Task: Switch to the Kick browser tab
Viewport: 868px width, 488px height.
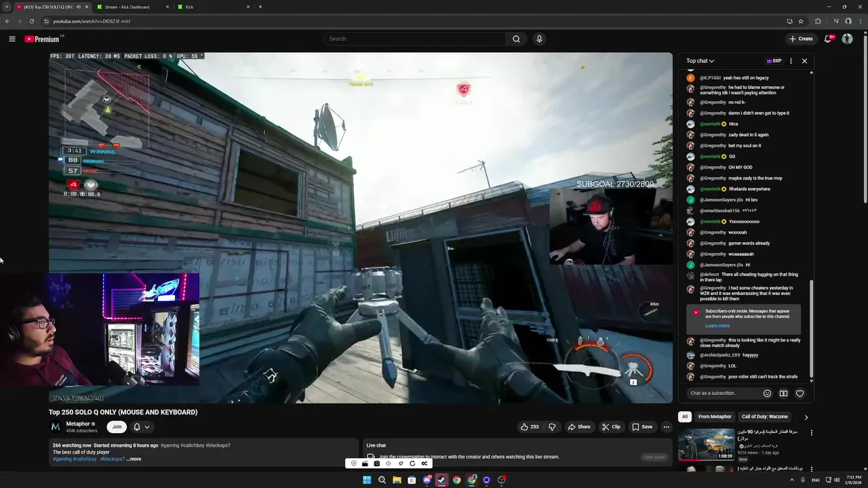Action: click(213, 7)
